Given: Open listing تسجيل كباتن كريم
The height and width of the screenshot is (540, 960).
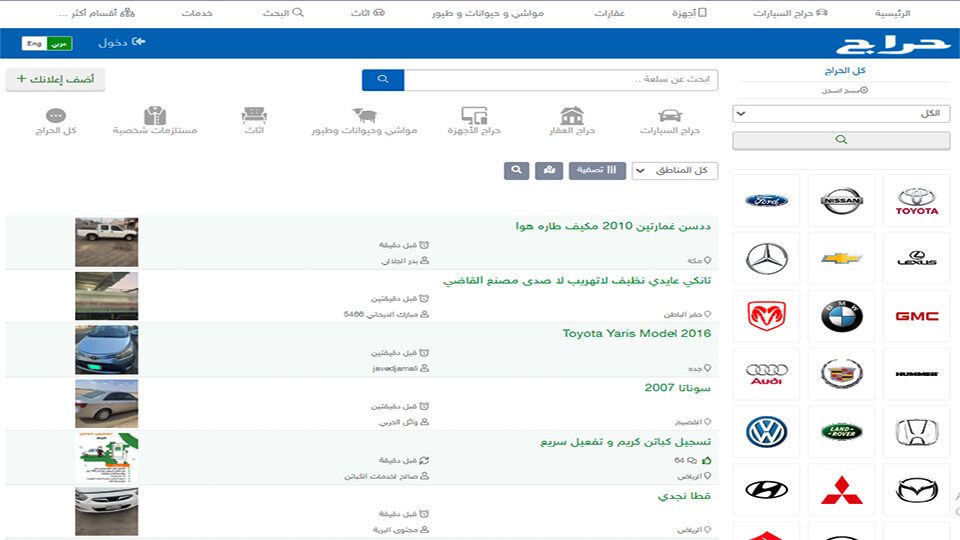Looking at the screenshot, I should pyautogui.click(x=625, y=441).
